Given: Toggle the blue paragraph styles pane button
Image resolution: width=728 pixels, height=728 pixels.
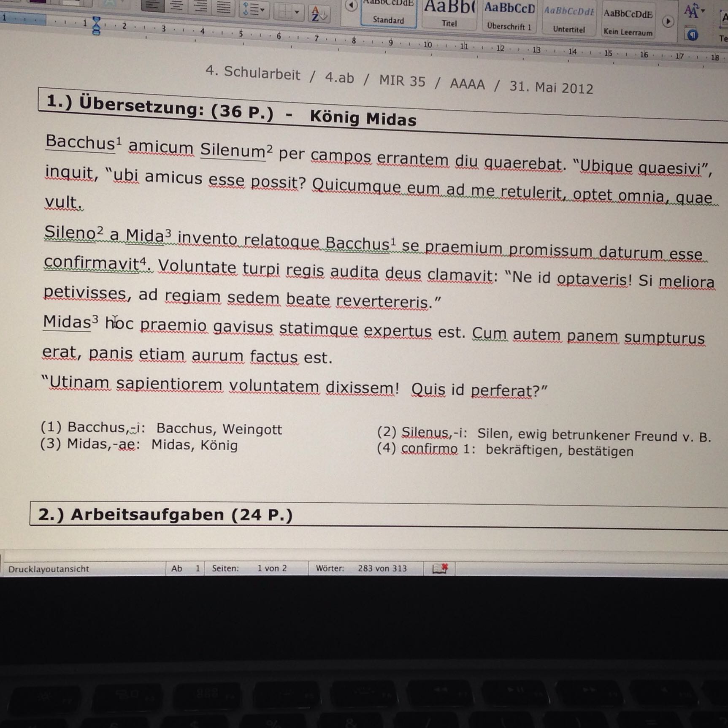Looking at the screenshot, I should point(692,35).
